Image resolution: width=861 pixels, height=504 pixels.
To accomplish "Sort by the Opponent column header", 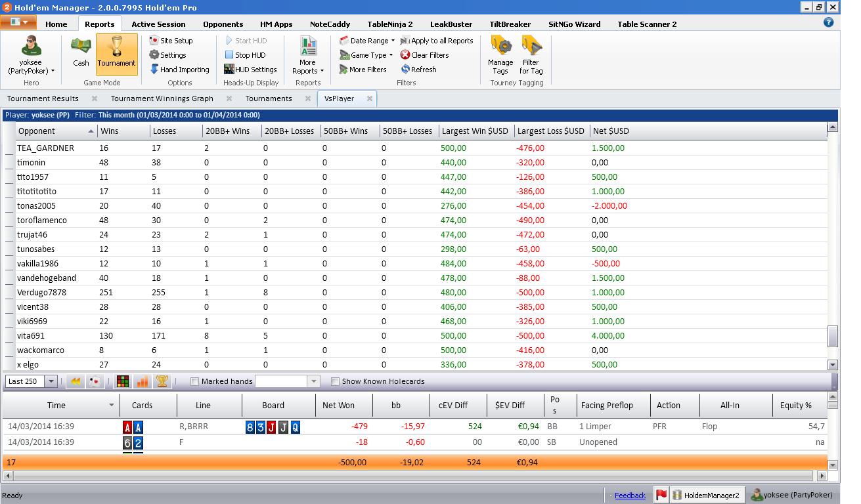I will (56, 131).
